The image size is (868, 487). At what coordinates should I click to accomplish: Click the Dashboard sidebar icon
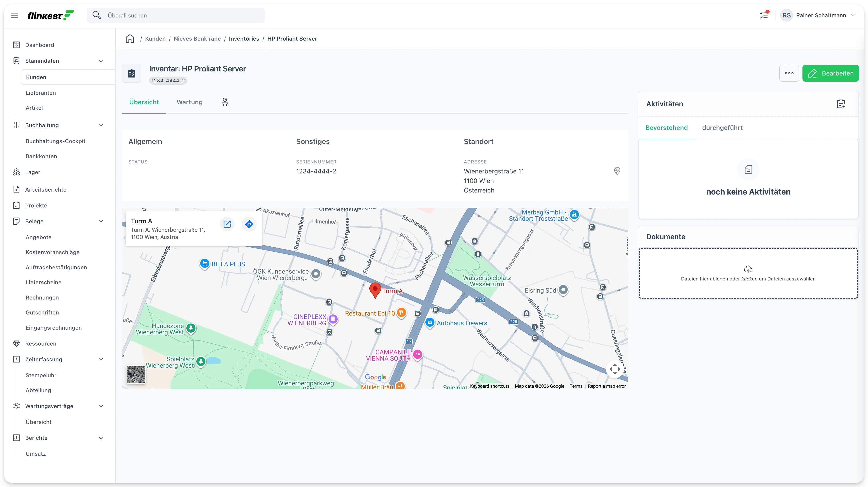[16, 45]
